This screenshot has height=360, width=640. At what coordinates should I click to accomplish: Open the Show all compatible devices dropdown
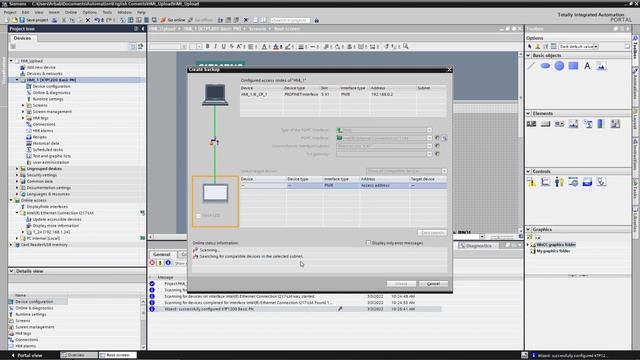coord(444,171)
